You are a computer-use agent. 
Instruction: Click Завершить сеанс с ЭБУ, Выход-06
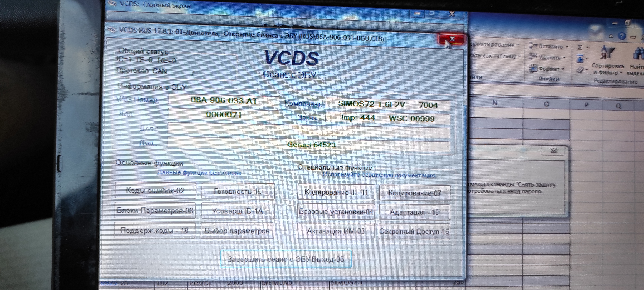pyautogui.click(x=285, y=259)
